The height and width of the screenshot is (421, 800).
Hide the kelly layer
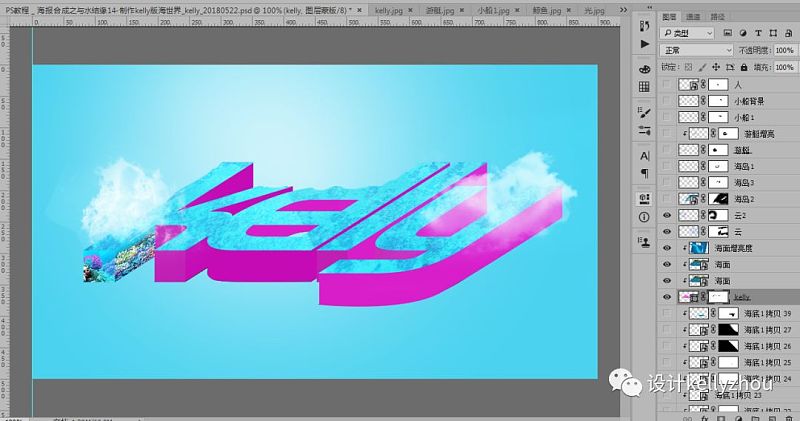666,297
